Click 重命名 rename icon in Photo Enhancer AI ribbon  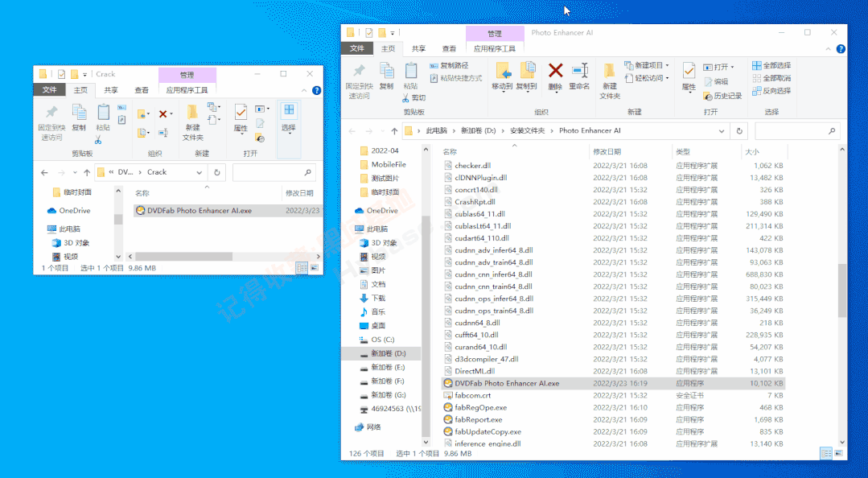point(579,70)
